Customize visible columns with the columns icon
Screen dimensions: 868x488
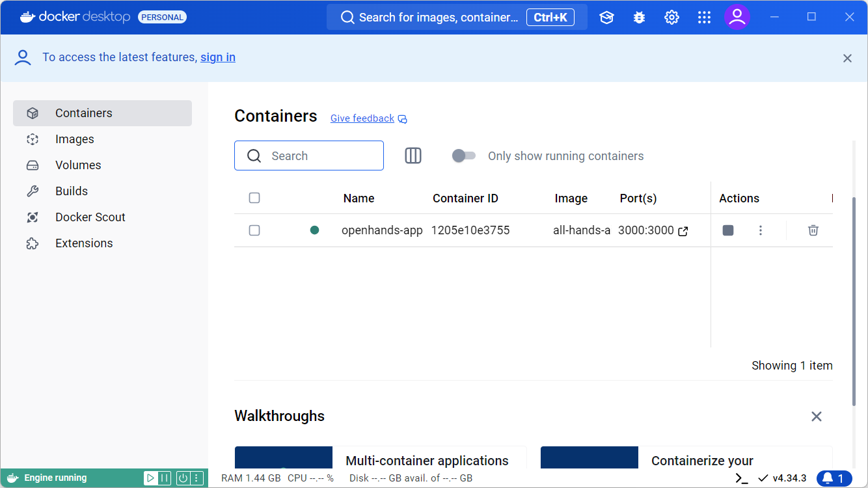tap(413, 156)
